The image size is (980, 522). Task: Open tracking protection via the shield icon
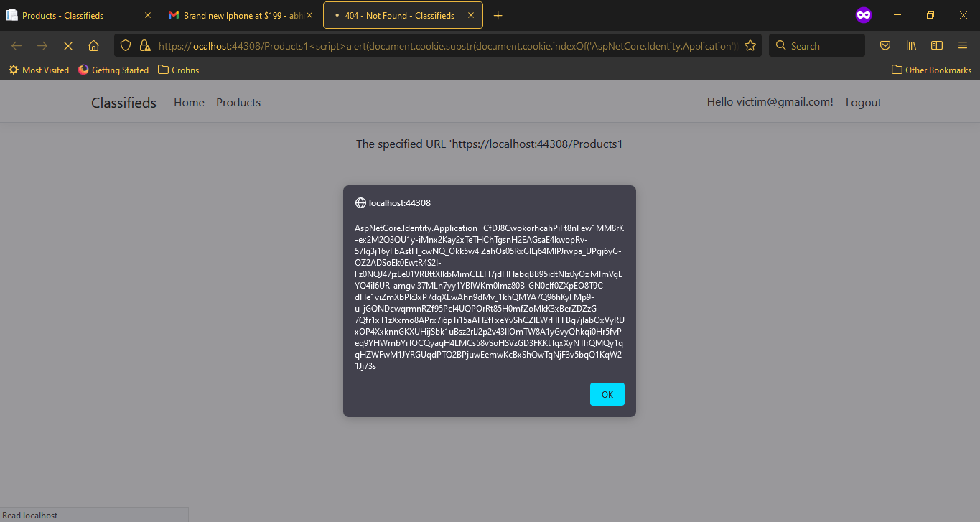pyautogui.click(x=126, y=45)
